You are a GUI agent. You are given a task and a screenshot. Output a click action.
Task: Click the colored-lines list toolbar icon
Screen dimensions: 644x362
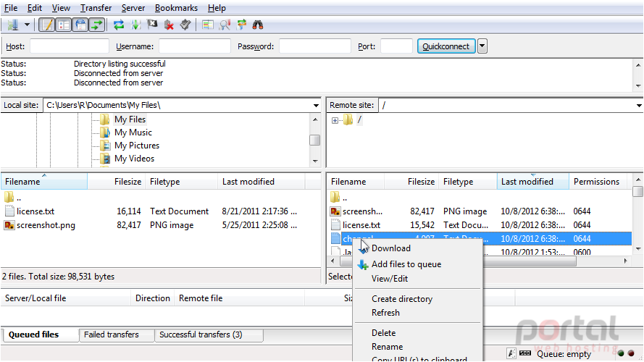pyautogui.click(x=208, y=25)
